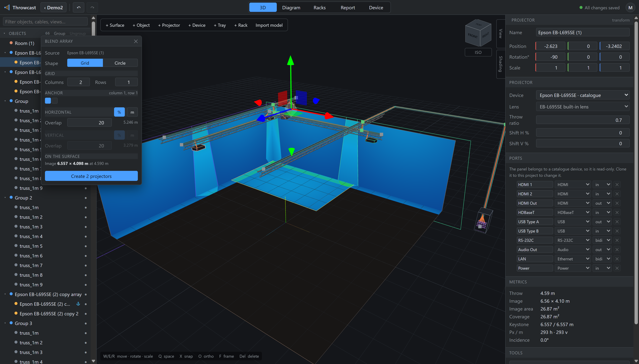Viewport: 639px width, 364px height.
Task: Set horizontal overlap unit to meters
Action: click(132, 112)
